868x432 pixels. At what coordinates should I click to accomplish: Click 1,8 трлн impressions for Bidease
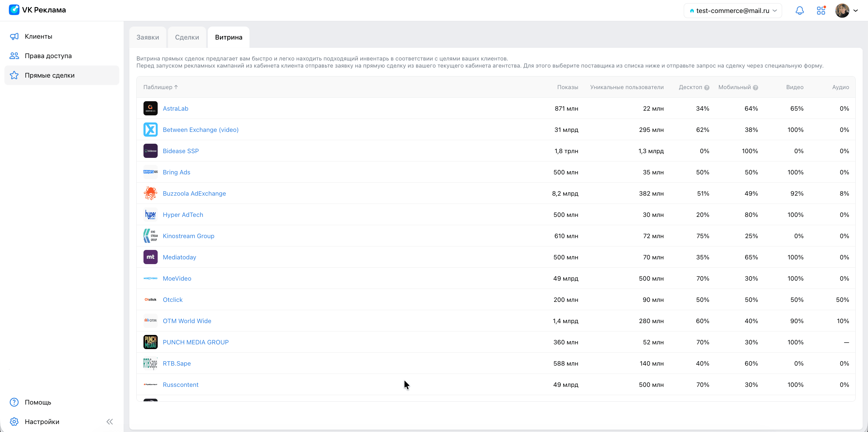point(566,151)
